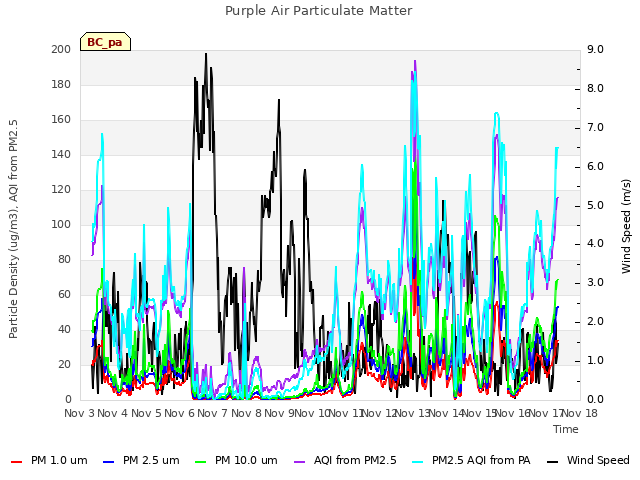Click the 120 left axis tick label
This screenshot has width=640, height=480.
[61, 190]
